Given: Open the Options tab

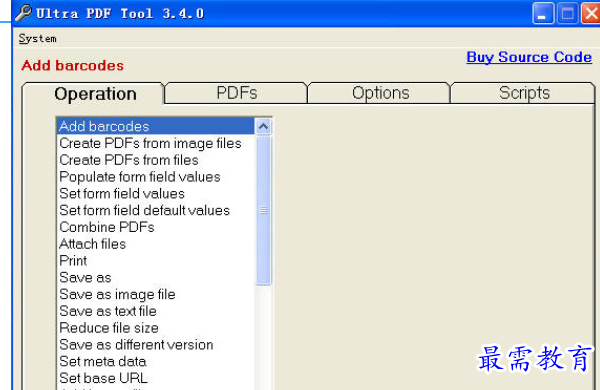Looking at the screenshot, I should [x=380, y=93].
